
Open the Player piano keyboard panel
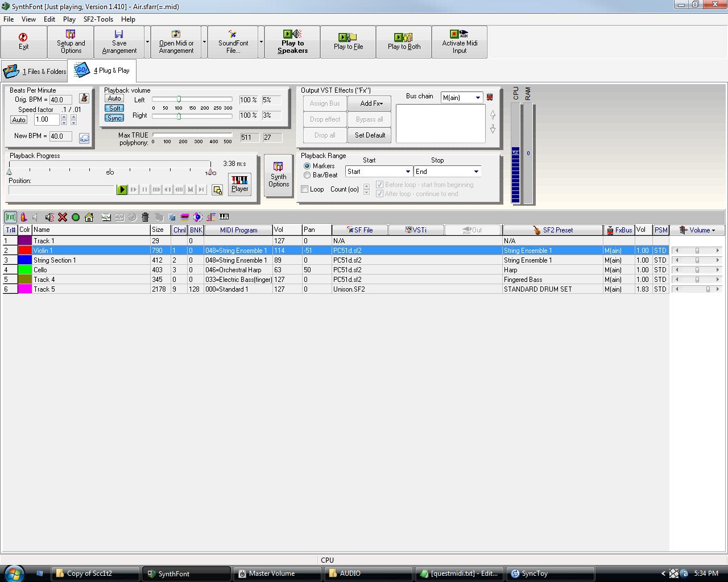click(x=239, y=184)
